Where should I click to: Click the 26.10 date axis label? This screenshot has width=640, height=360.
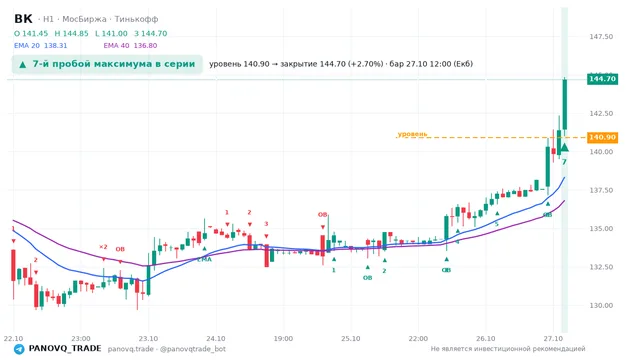[486, 339]
